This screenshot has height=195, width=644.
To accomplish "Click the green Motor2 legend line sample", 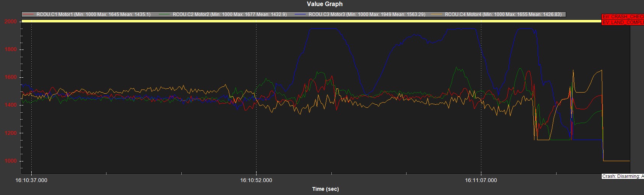I will coord(165,14).
